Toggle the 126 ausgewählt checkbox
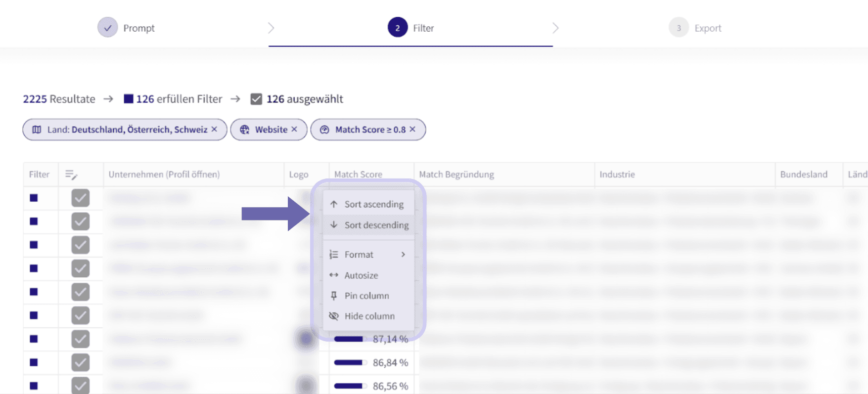Viewport: 868px width, 394px height. (256, 99)
